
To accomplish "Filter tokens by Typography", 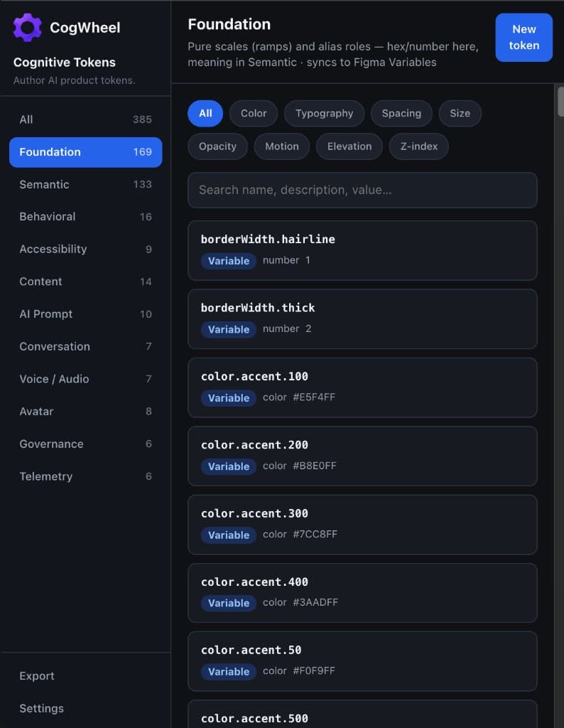I will (x=324, y=113).
